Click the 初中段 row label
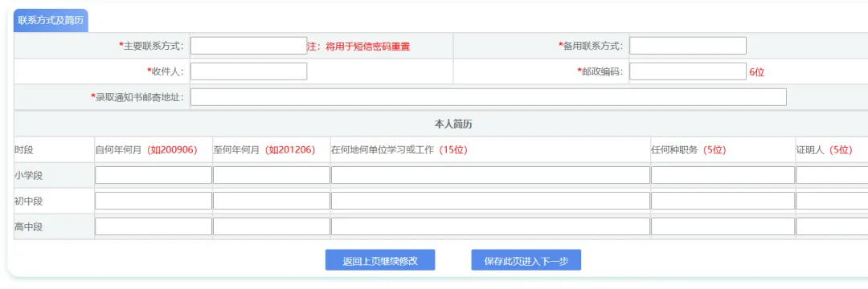Screen dimensions: 868x289 [29, 201]
